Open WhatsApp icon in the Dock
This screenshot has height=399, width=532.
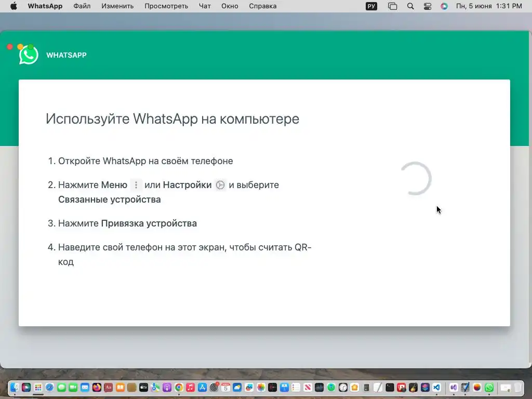pyautogui.click(x=489, y=387)
